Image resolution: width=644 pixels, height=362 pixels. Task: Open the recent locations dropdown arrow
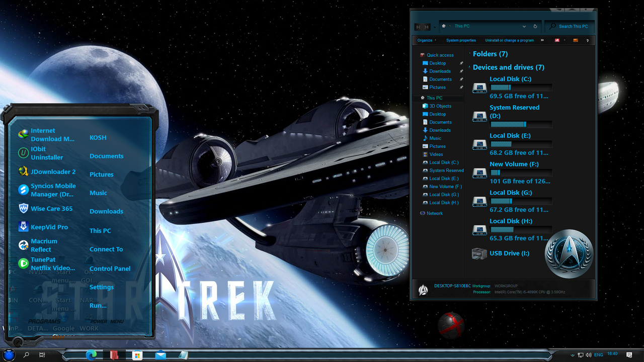[x=435, y=27]
